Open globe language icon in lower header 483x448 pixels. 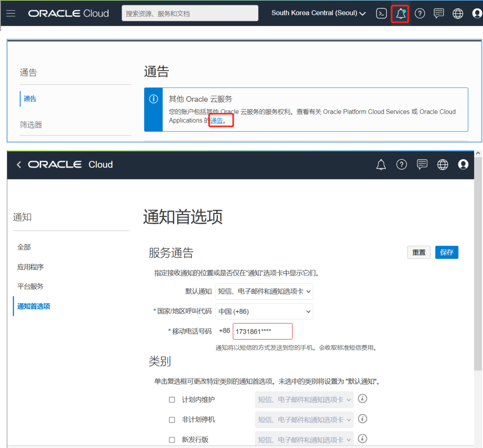click(x=443, y=165)
